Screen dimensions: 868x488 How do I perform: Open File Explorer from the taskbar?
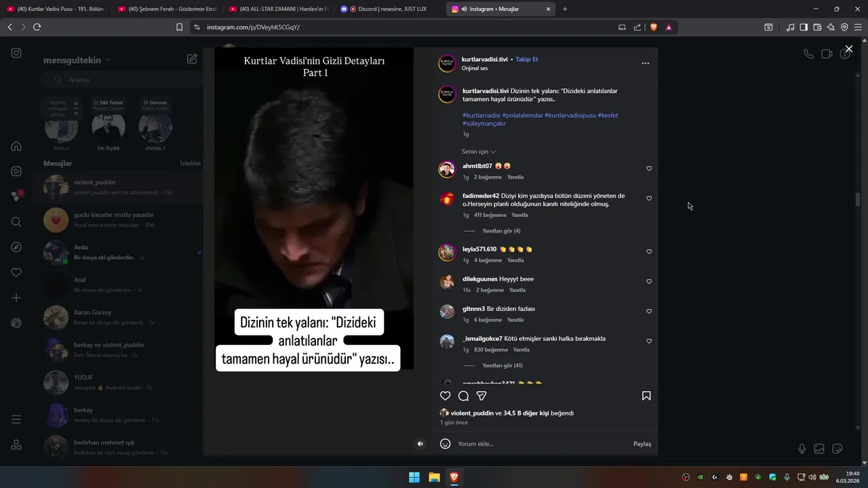(x=434, y=477)
